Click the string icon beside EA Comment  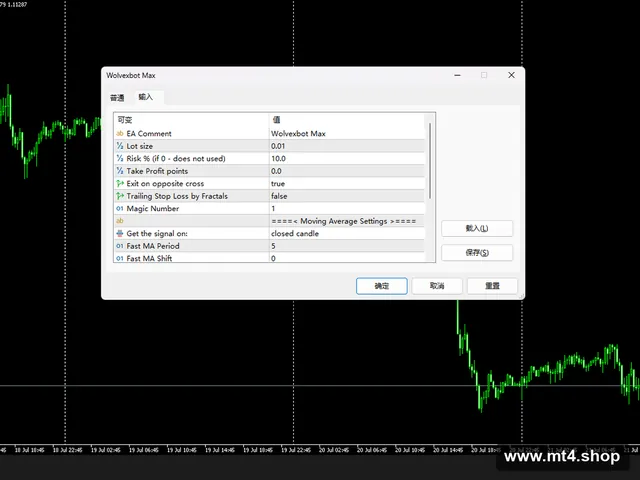[x=120, y=133]
